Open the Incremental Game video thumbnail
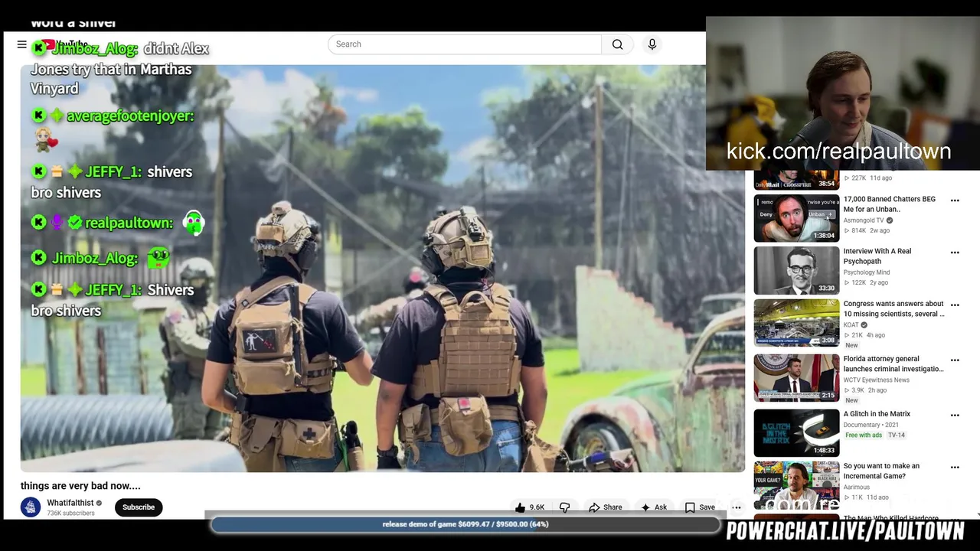This screenshot has width=980, height=551. [796, 484]
